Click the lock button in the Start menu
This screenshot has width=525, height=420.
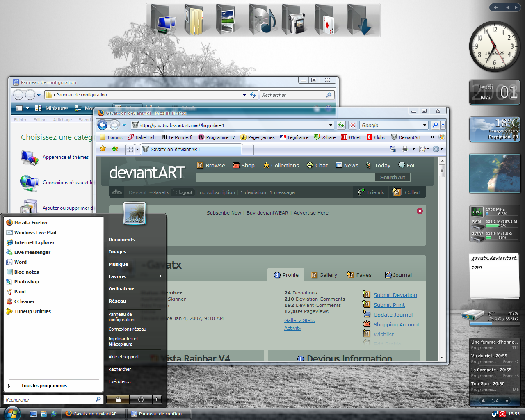118,399
